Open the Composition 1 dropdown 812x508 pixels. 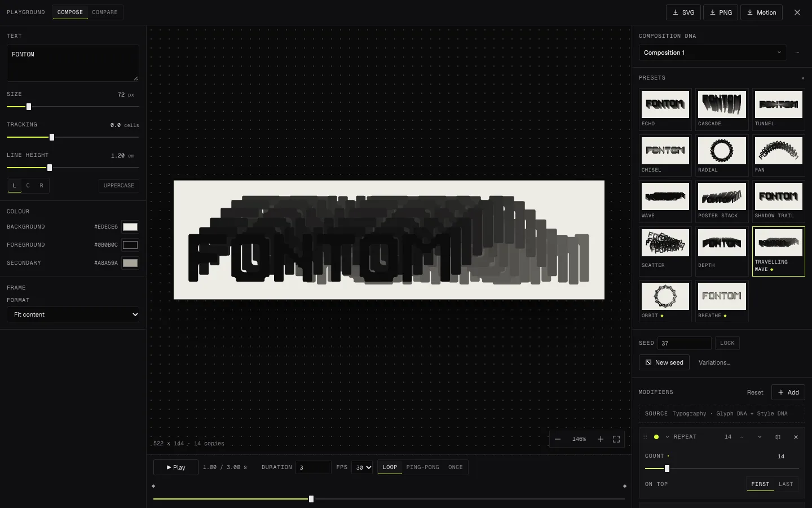[713, 52]
